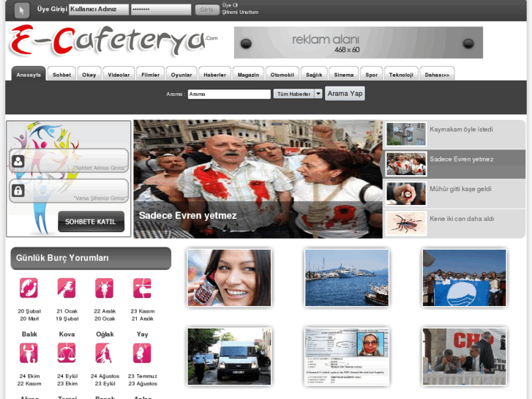Open the Sohbet tab
This screenshot has width=532, height=399.
click(61, 74)
